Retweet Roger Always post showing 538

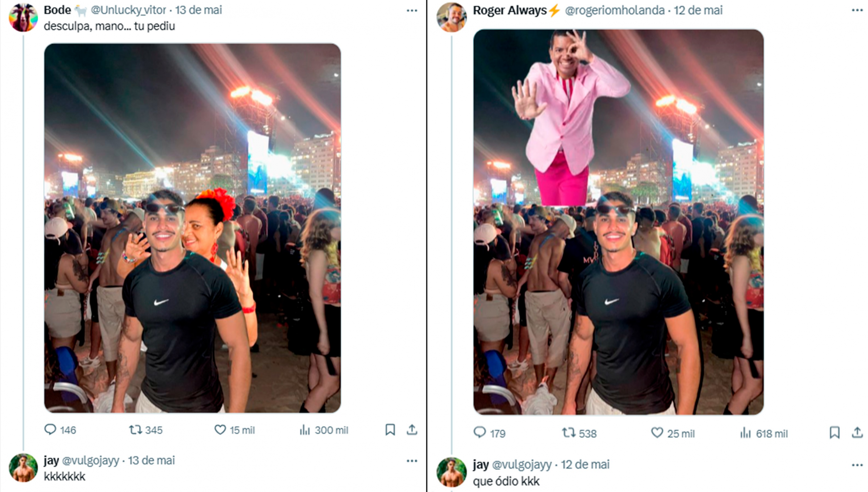pyautogui.click(x=568, y=433)
